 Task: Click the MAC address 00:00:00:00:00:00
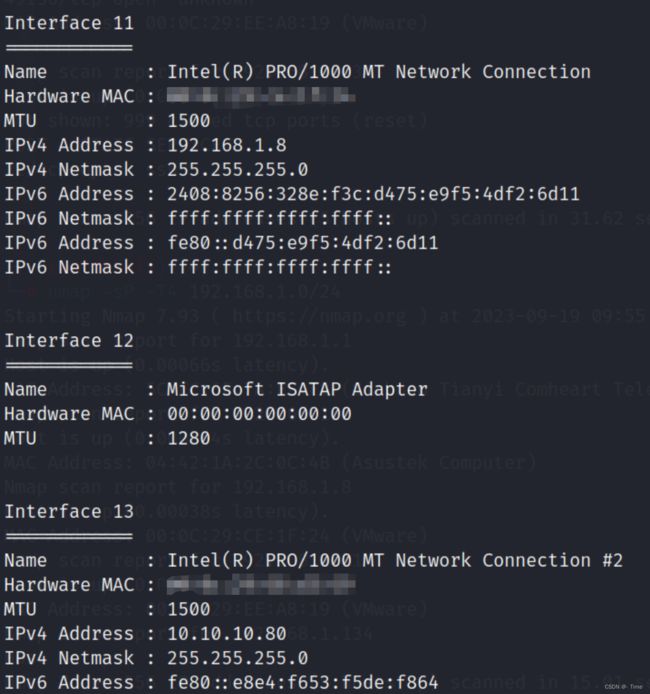pos(259,414)
